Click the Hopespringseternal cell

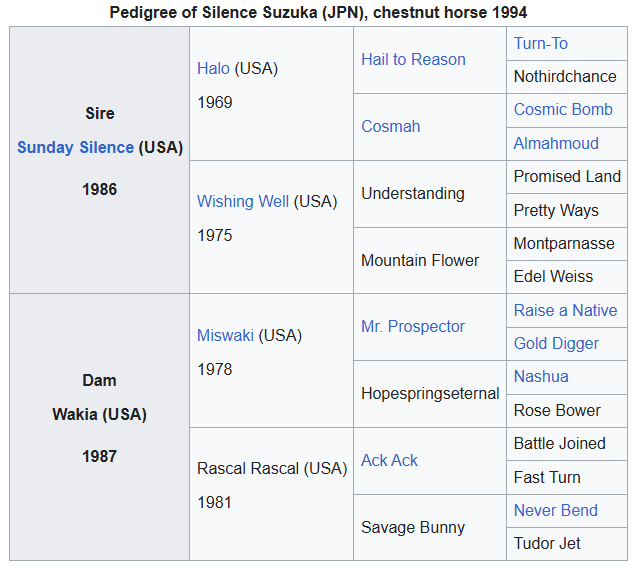coord(430,394)
